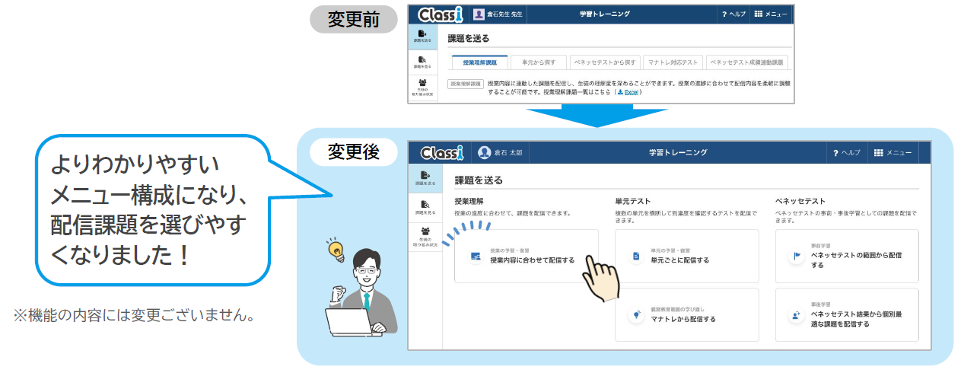Click the ベネッセテスト section heading
980x373 pixels.
tap(800, 201)
